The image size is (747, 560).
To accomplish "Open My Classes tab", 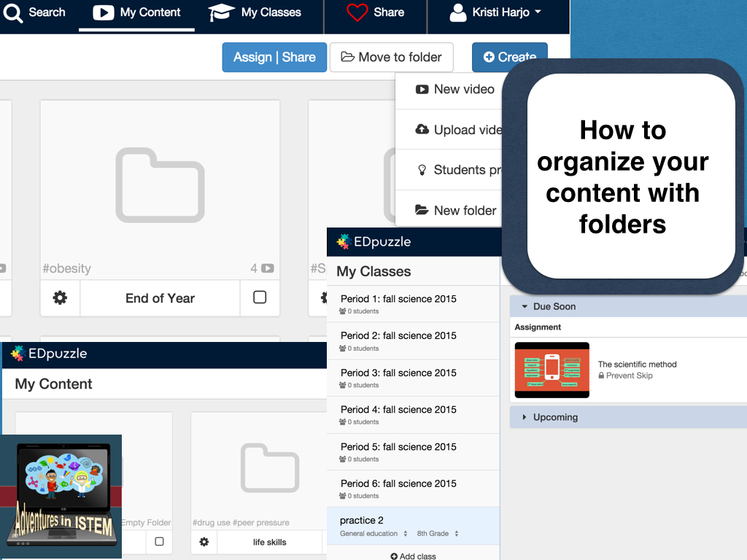I will 255,12.
